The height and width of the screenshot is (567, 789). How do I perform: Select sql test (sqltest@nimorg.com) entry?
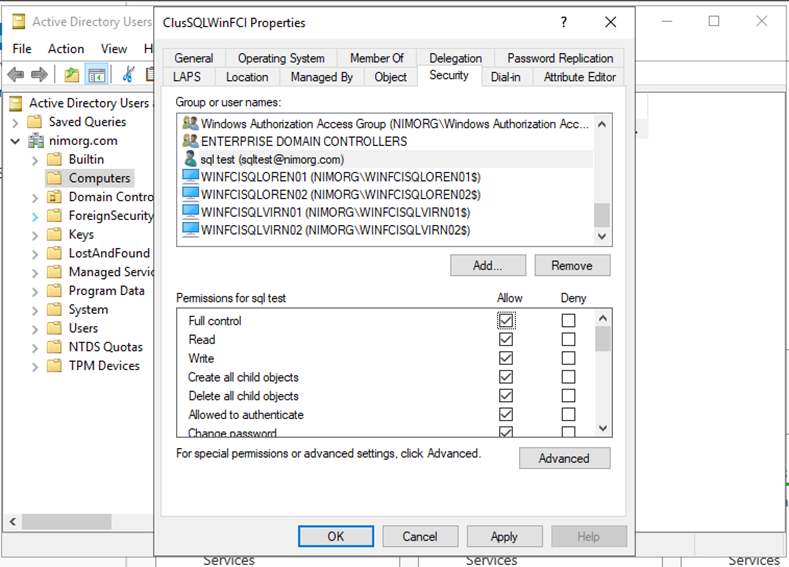[387, 159]
